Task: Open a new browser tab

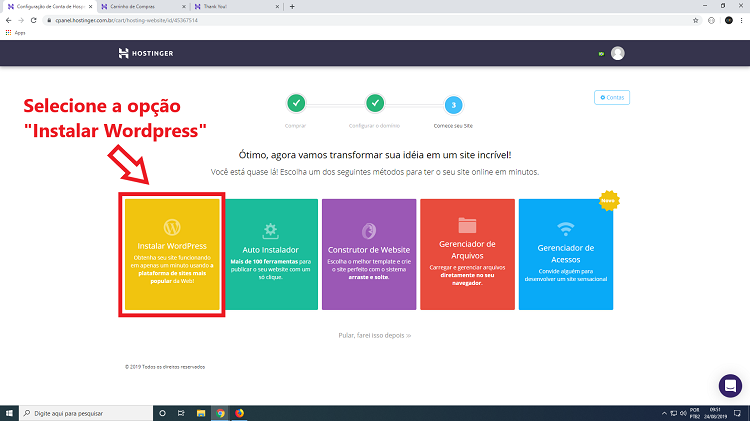Action: [292, 7]
